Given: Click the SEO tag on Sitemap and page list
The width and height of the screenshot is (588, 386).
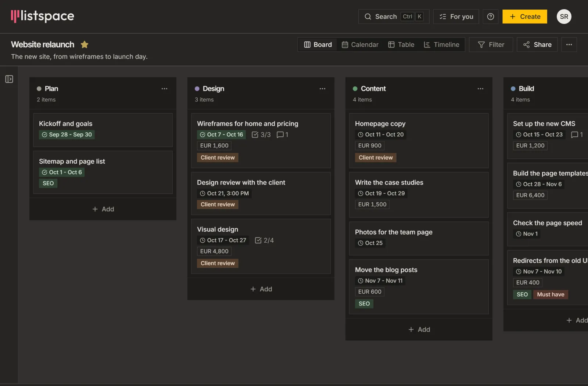Looking at the screenshot, I should click(x=48, y=183).
